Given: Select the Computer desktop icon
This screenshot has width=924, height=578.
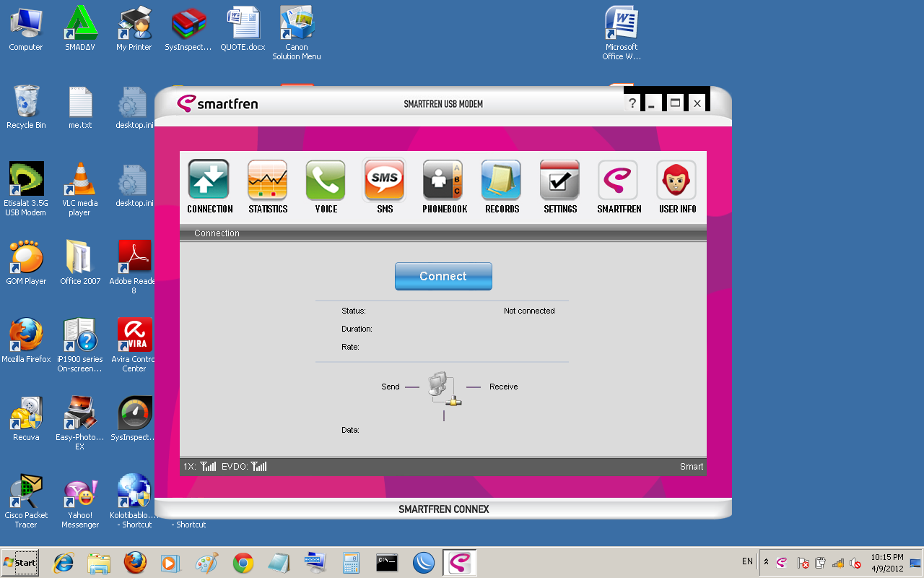Looking at the screenshot, I should (x=26, y=30).
